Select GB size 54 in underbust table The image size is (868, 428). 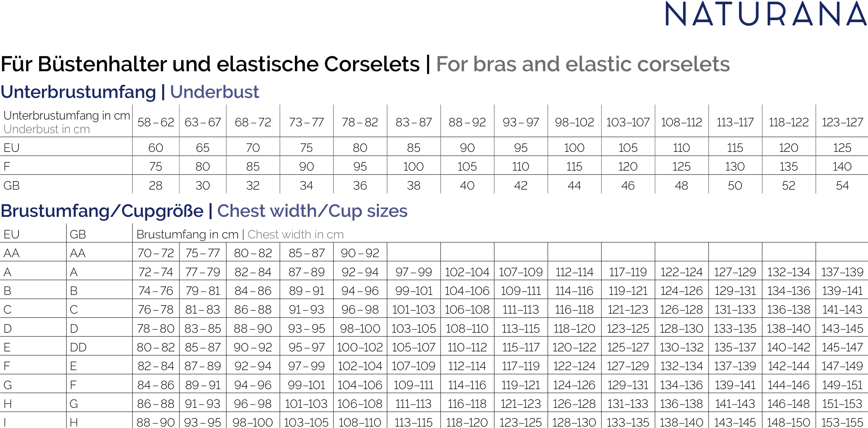842,186
